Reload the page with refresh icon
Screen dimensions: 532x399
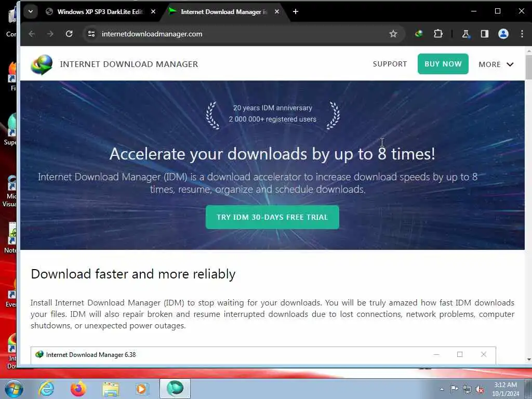point(69,34)
